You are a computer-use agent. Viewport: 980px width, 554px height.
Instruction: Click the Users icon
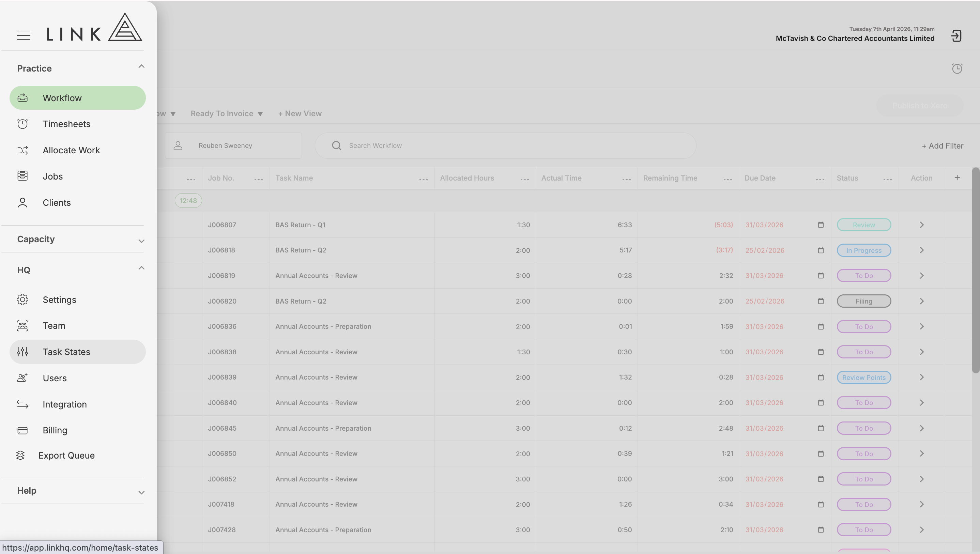coord(22,378)
